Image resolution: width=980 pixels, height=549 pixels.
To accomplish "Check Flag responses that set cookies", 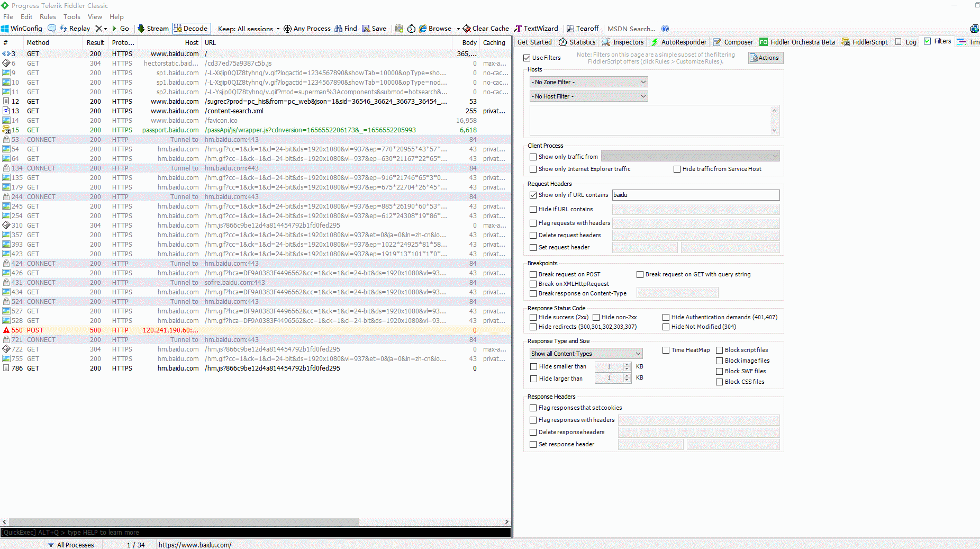I will 533,408.
